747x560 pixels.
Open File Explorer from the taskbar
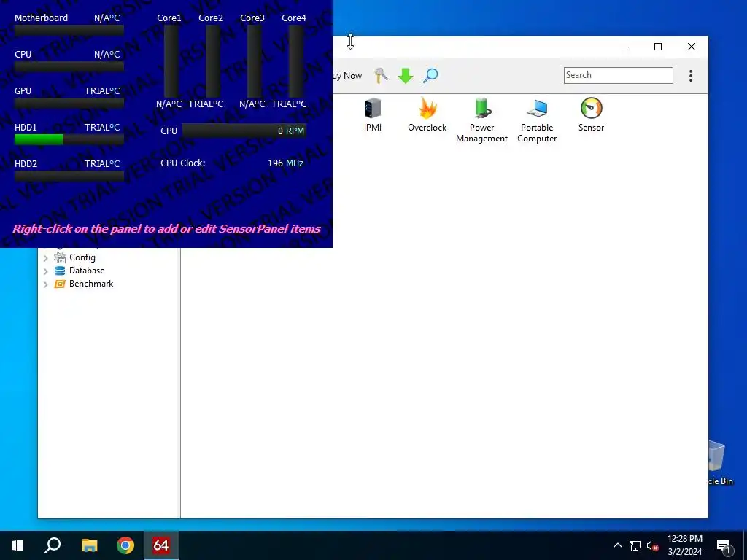point(89,545)
